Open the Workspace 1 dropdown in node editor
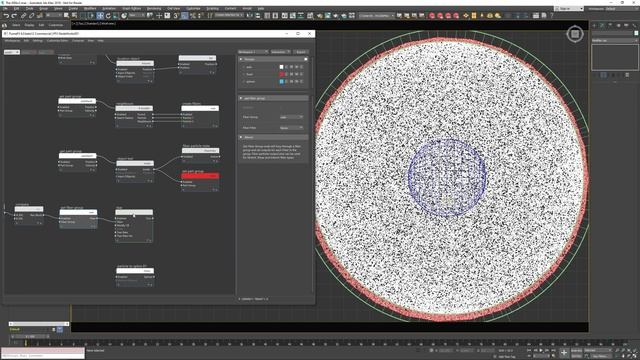640x360 pixels. 253,52
